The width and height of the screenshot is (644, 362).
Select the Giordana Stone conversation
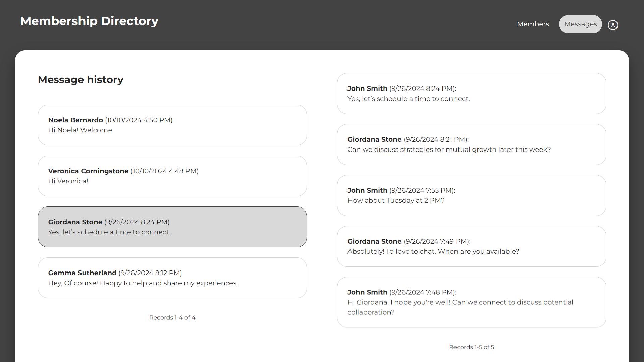tap(172, 227)
